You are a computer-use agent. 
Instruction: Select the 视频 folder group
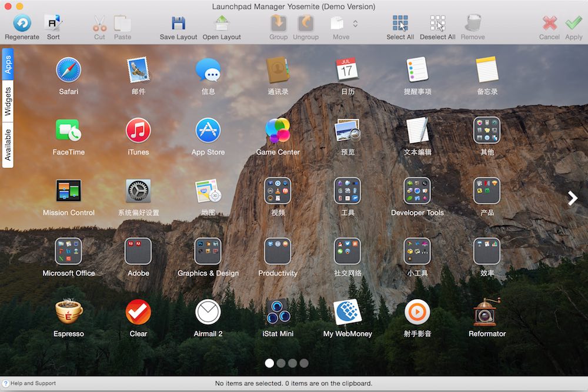pos(278,191)
